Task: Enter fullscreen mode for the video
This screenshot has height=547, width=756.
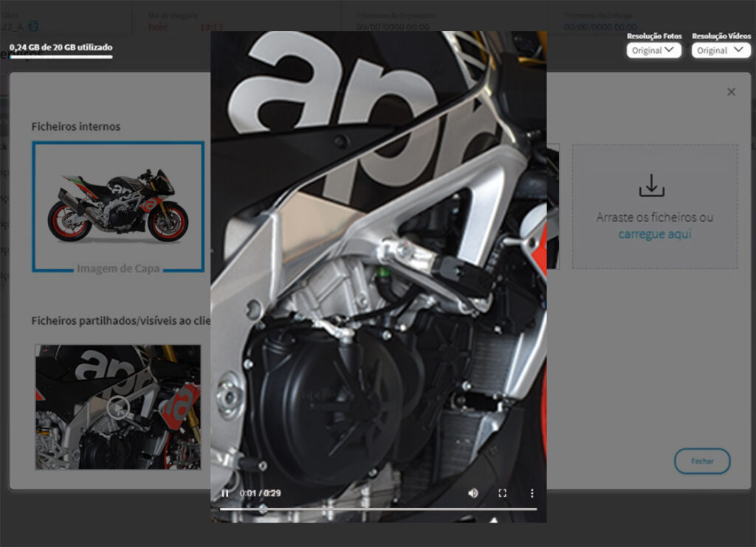Action: pos(503,493)
